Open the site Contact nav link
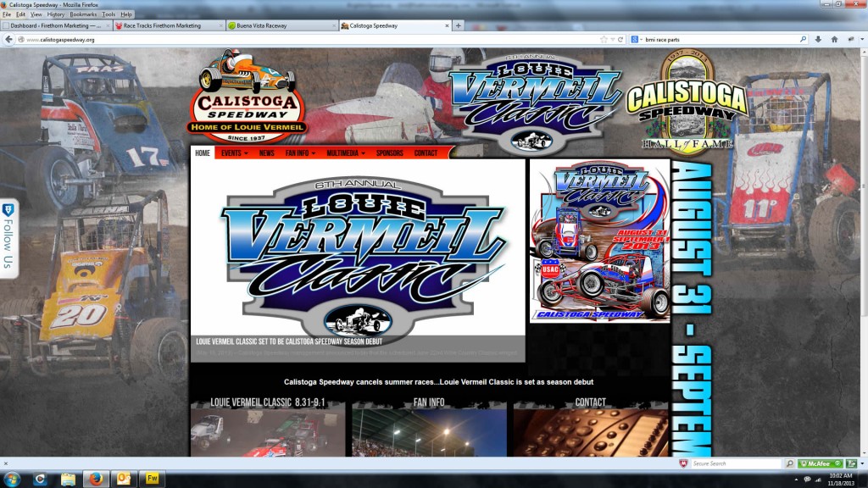 point(426,153)
